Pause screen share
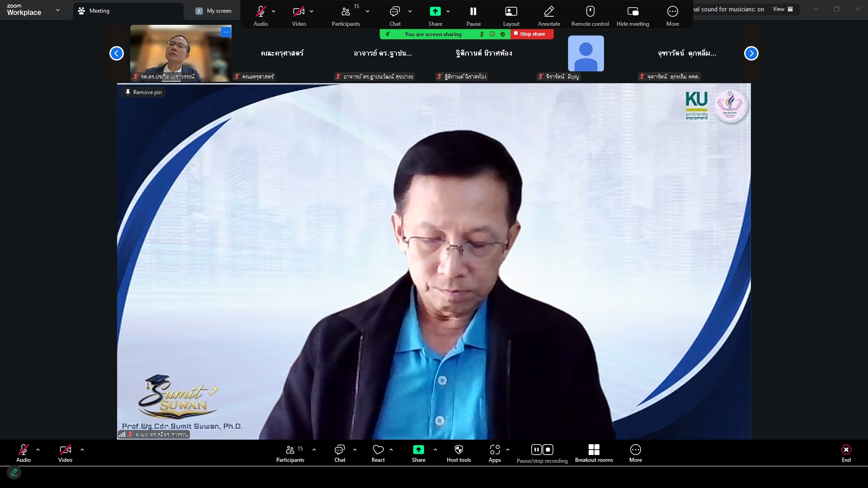 click(473, 12)
